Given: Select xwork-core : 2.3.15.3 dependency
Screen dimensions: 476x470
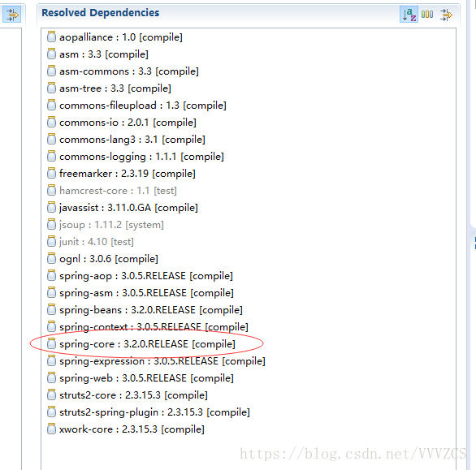Looking at the screenshot, I should point(126,429).
